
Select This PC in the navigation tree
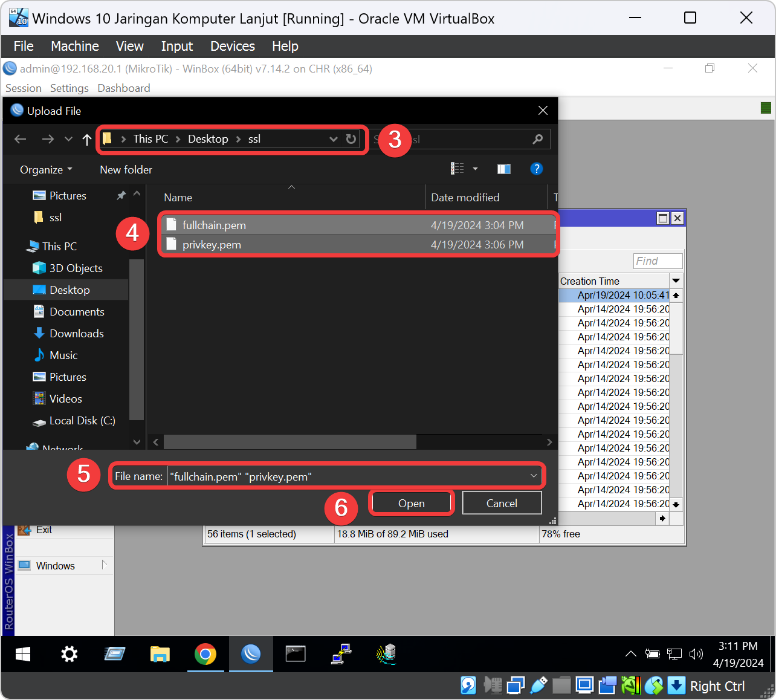pos(59,247)
